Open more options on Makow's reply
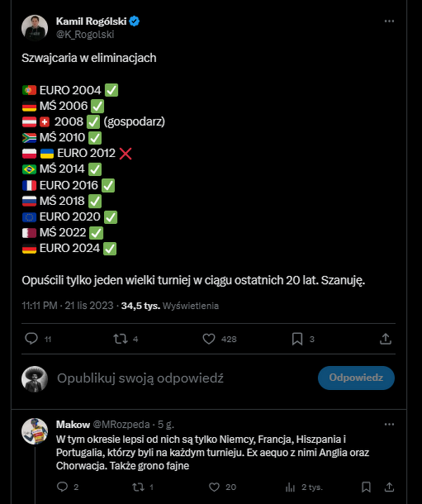 (x=389, y=424)
